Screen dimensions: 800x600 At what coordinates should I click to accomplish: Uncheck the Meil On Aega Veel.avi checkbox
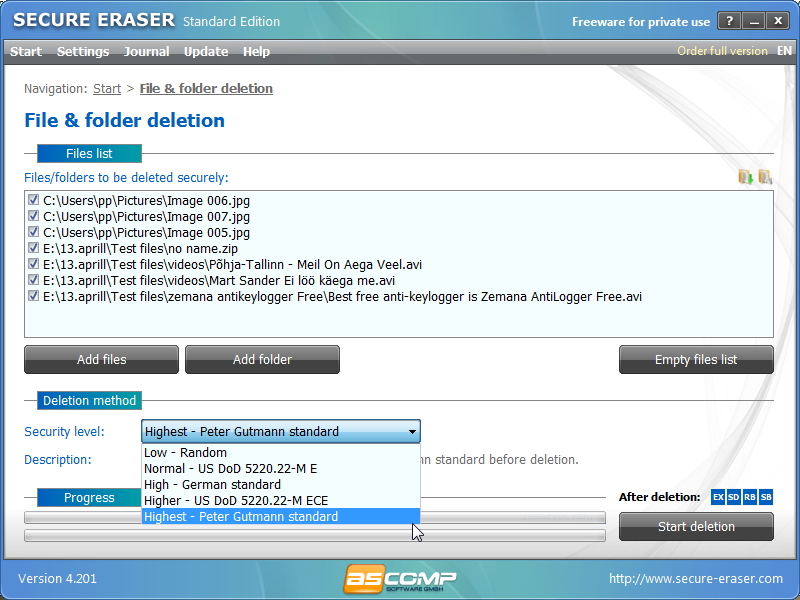(33, 264)
